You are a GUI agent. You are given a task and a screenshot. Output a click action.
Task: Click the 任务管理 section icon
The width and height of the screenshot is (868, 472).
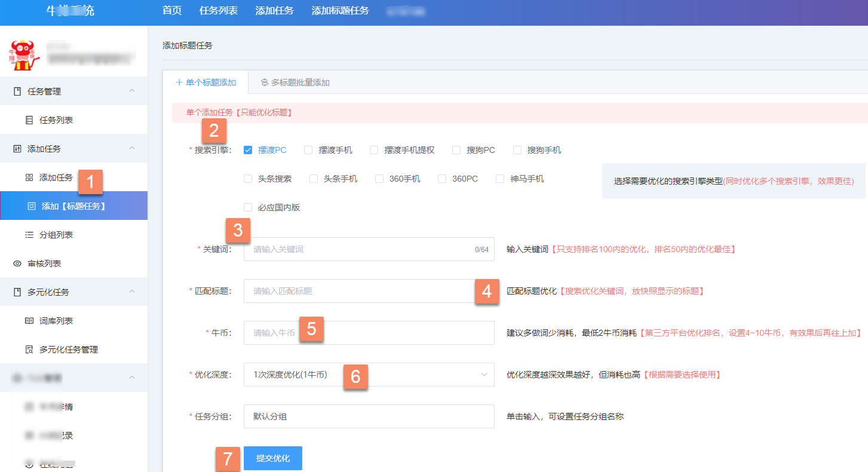tap(19, 90)
